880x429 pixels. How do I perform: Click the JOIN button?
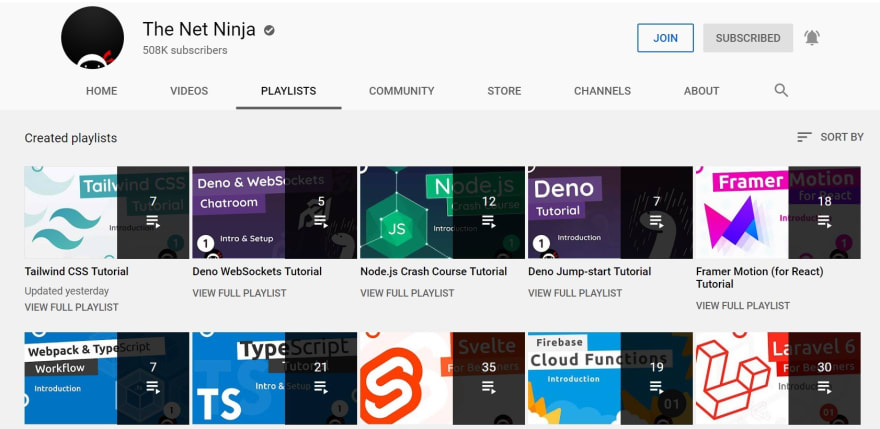pos(666,38)
